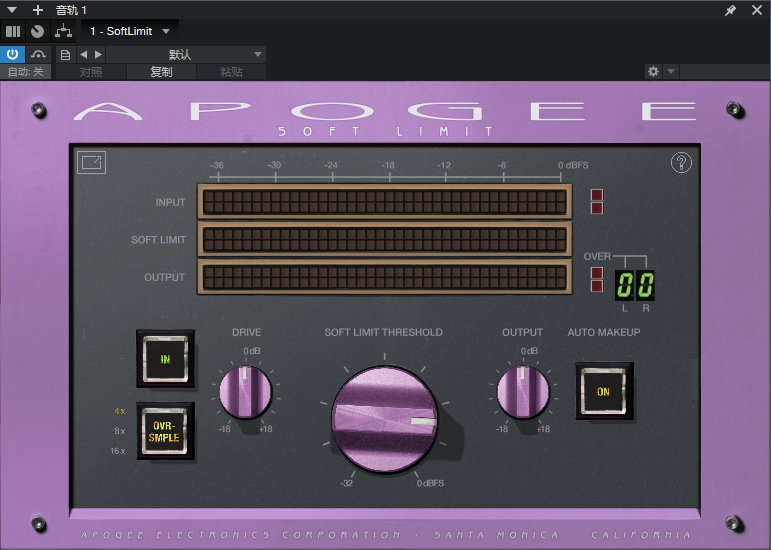Click the SOFT LIMIT meter

coord(385,239)
